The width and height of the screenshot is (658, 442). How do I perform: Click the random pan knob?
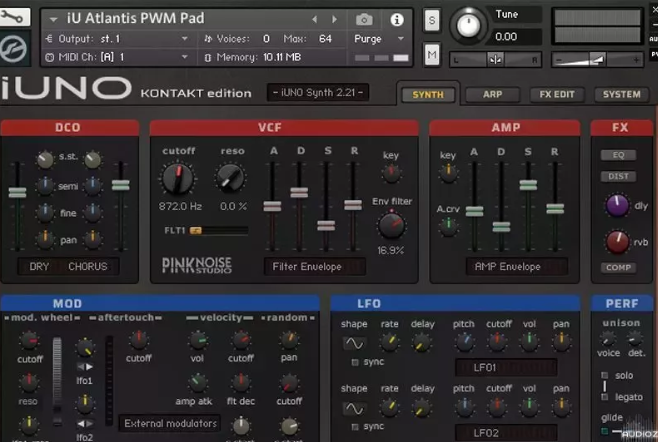pyautogui.click(x=289, y=340)
